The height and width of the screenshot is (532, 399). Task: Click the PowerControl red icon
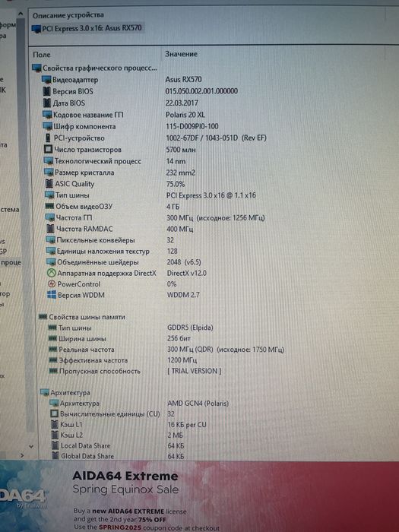(x=52, y=284)
